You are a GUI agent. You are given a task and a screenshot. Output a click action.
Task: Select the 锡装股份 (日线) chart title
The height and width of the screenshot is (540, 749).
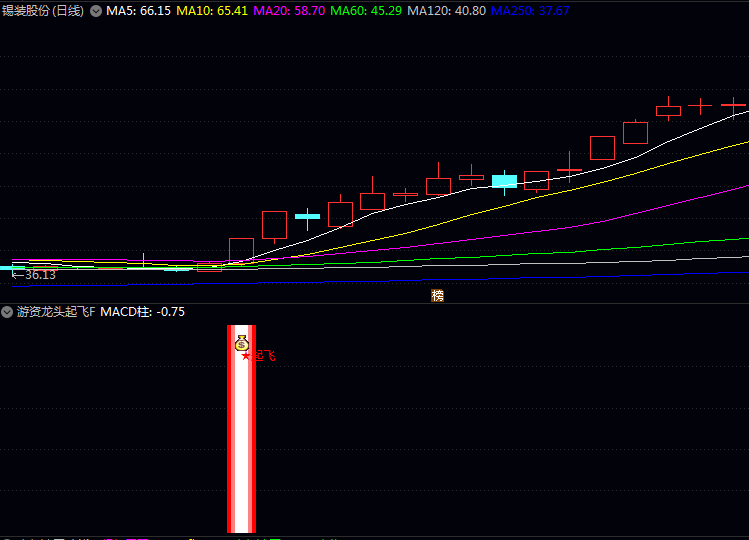(43, 11)
